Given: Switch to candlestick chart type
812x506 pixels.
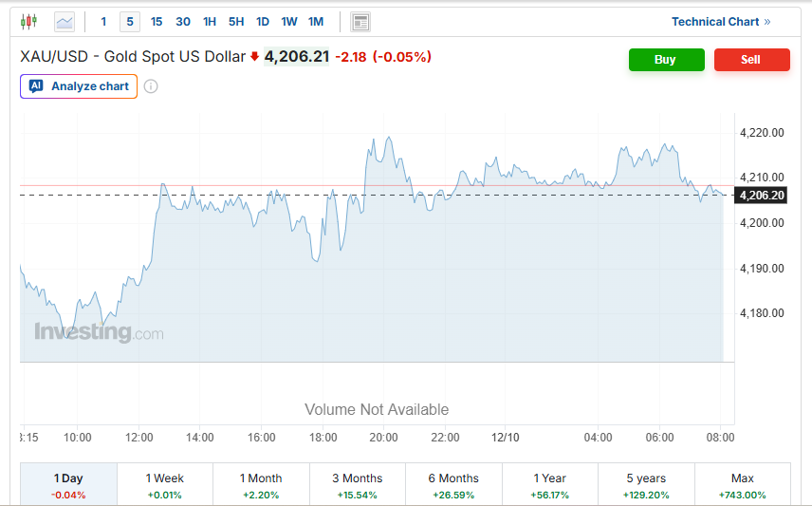Looking at the screenshot, I should point(28,21).
